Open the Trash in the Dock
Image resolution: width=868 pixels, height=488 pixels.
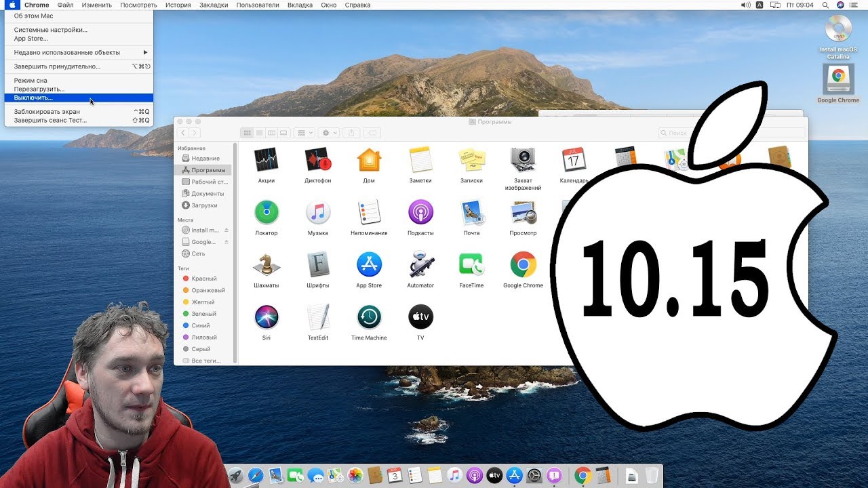pyautogui.click(x=652, y=476)
